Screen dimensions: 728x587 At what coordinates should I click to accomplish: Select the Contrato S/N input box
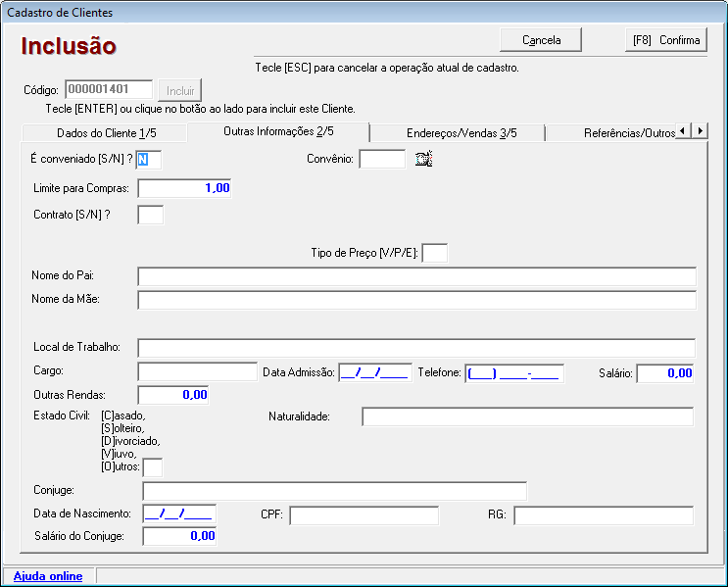(150, 215)
